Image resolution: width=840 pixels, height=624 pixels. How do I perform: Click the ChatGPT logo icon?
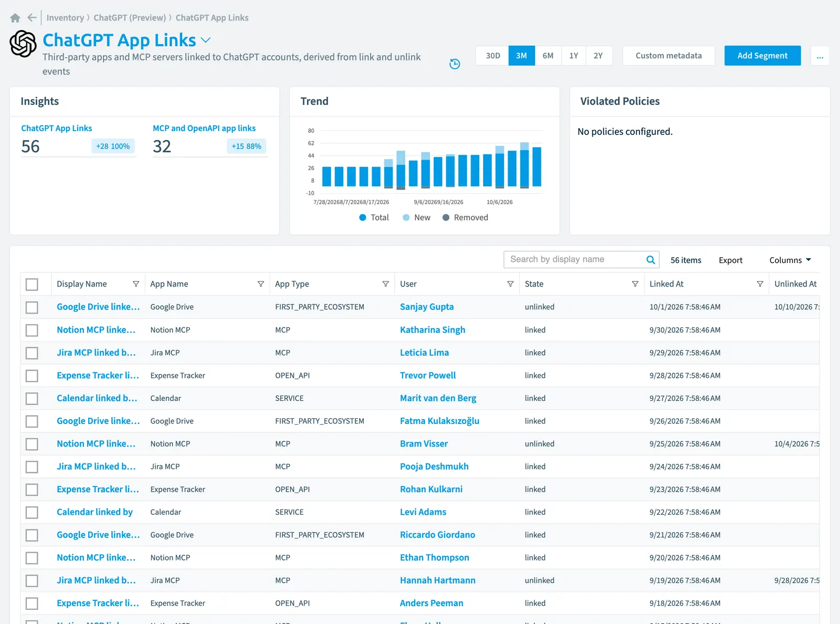(x=23, y=44)
